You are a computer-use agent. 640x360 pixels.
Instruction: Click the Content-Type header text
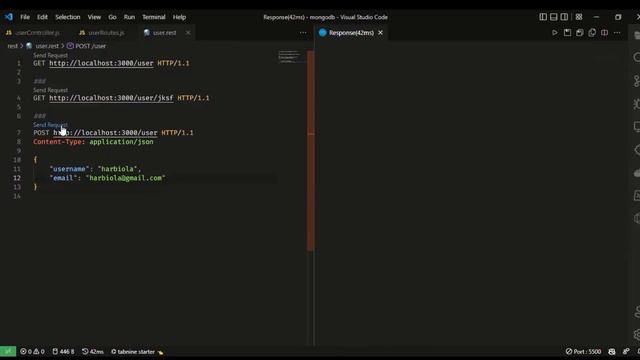tap(59, 142)
